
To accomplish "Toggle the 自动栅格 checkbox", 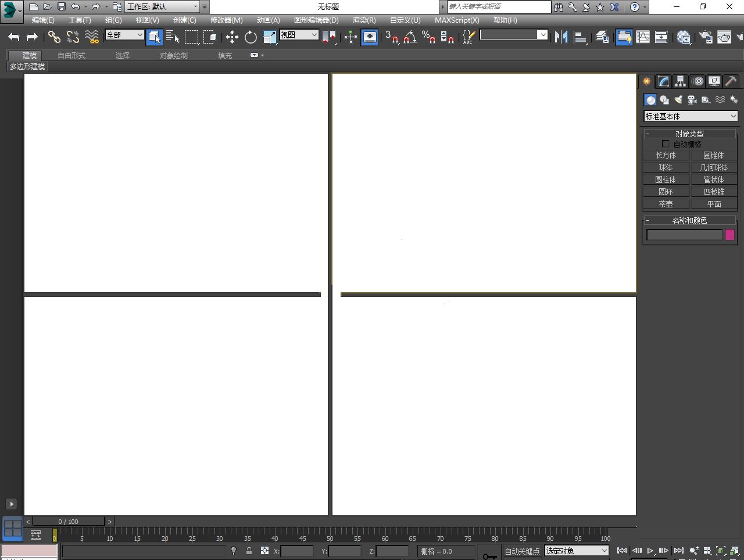I will coord(666,143).
